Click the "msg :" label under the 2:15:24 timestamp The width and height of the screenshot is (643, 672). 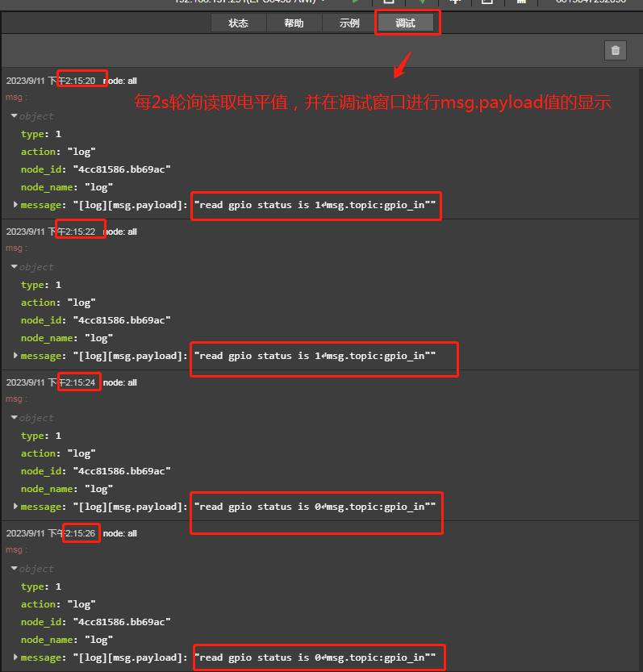click(x=16, y=399)
